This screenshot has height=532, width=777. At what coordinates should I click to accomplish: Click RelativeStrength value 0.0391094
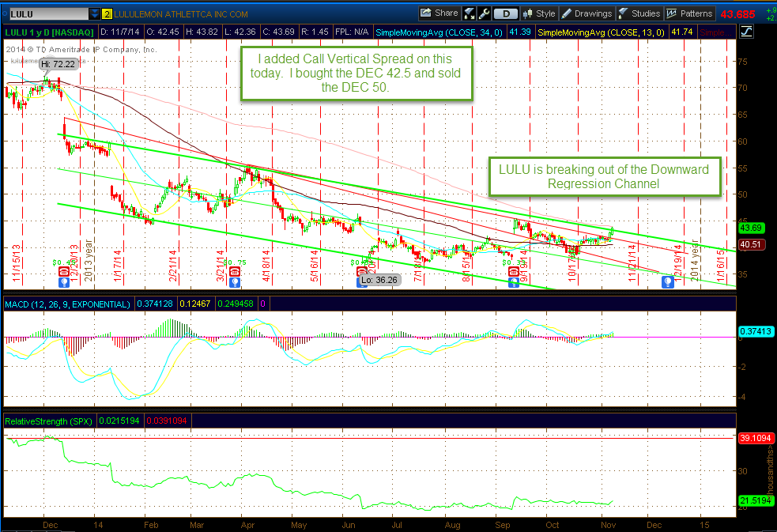coord(167,421)
